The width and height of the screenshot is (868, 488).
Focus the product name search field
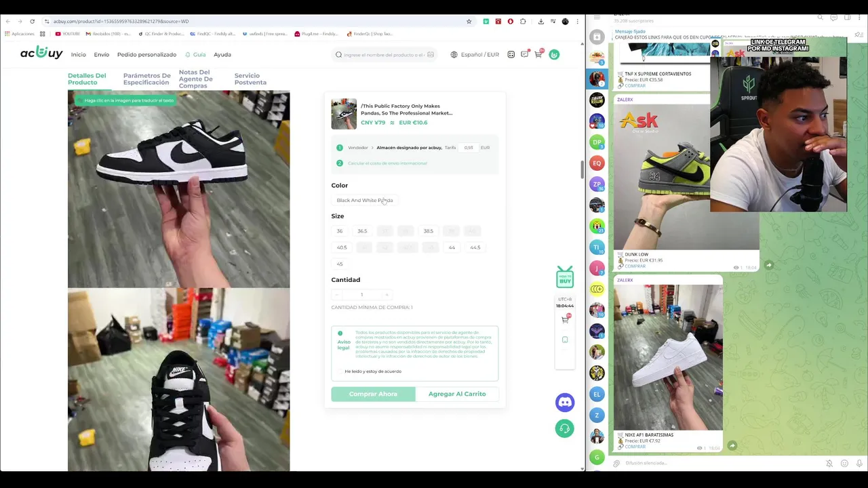383,55
